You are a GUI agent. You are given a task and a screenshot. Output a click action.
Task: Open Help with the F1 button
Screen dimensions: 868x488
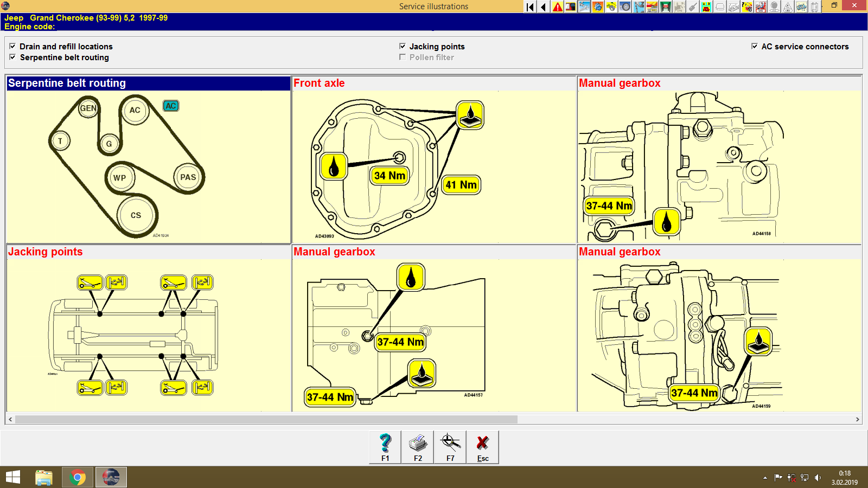(x=385, y=447)
